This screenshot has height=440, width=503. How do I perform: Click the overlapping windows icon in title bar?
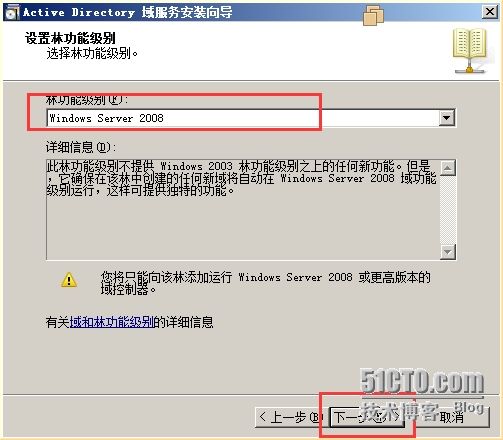tap(373, 15)
